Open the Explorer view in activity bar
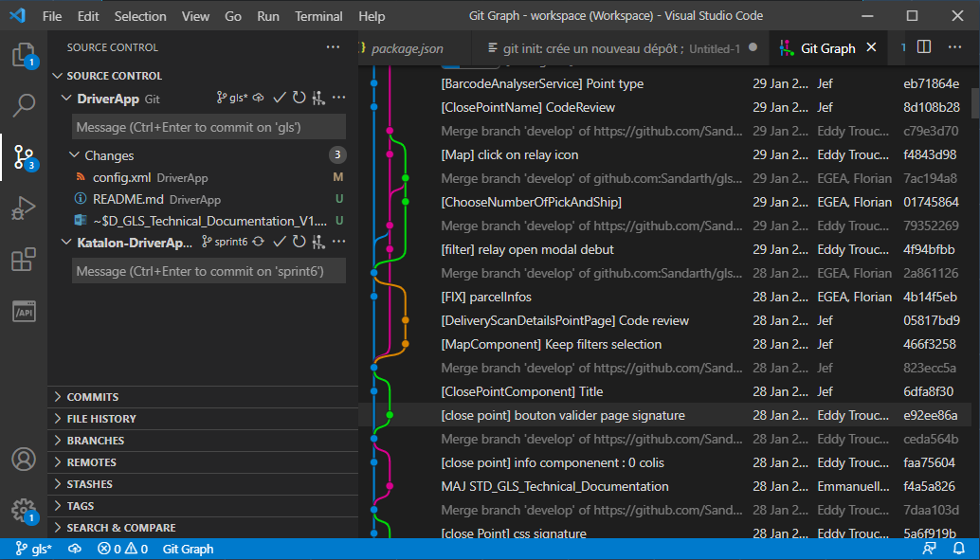 (24, 55)
